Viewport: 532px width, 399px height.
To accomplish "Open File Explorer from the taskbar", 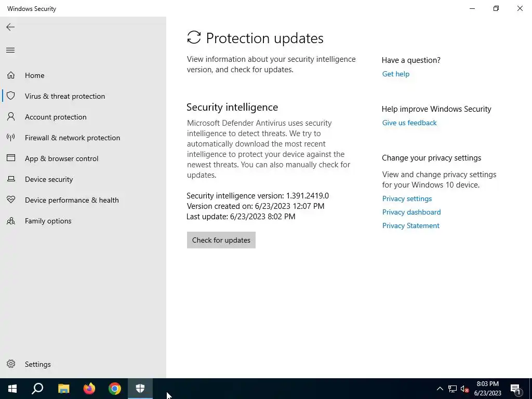I will [63, 389].
